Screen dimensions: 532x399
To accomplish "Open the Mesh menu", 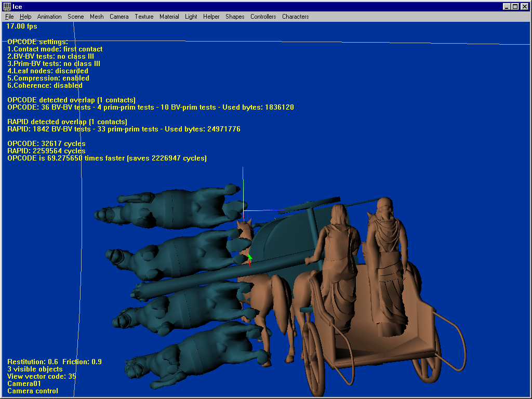I will point(97,17).
